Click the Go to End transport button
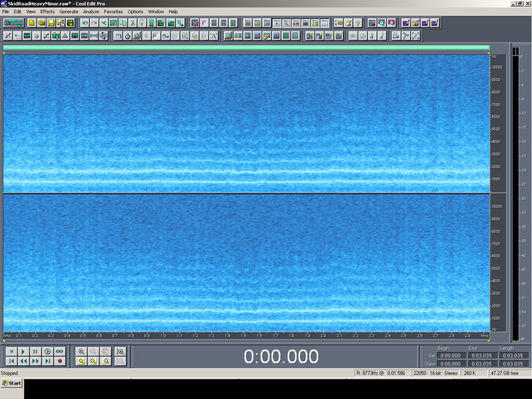This screenshot has width=532, height=399. (x=47, y=361)
